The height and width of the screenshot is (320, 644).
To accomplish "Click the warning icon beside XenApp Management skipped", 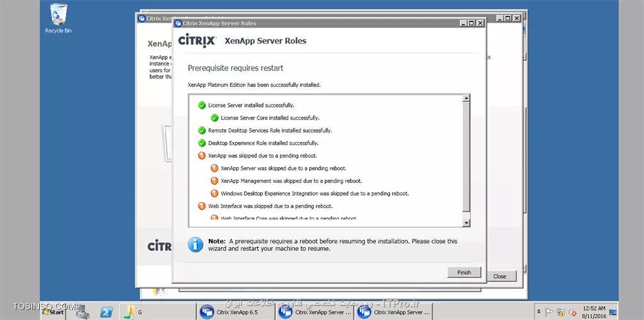I will pos(214,180).
